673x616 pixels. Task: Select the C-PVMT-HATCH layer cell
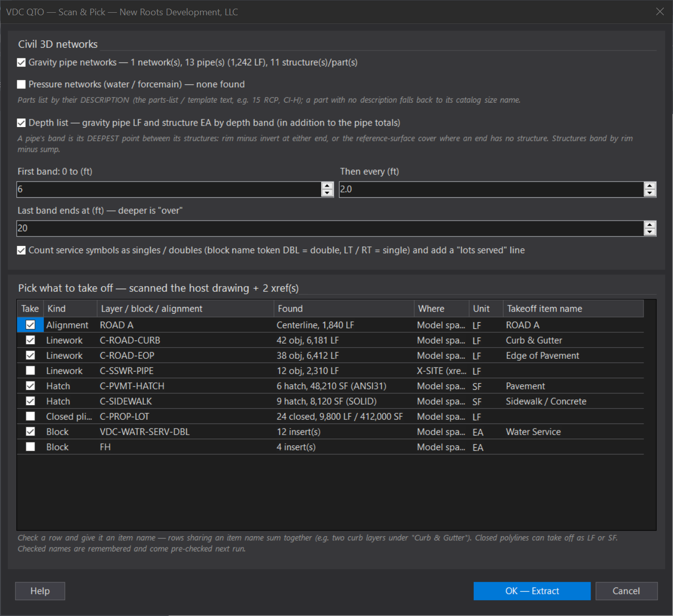click(x=186, y=386)
